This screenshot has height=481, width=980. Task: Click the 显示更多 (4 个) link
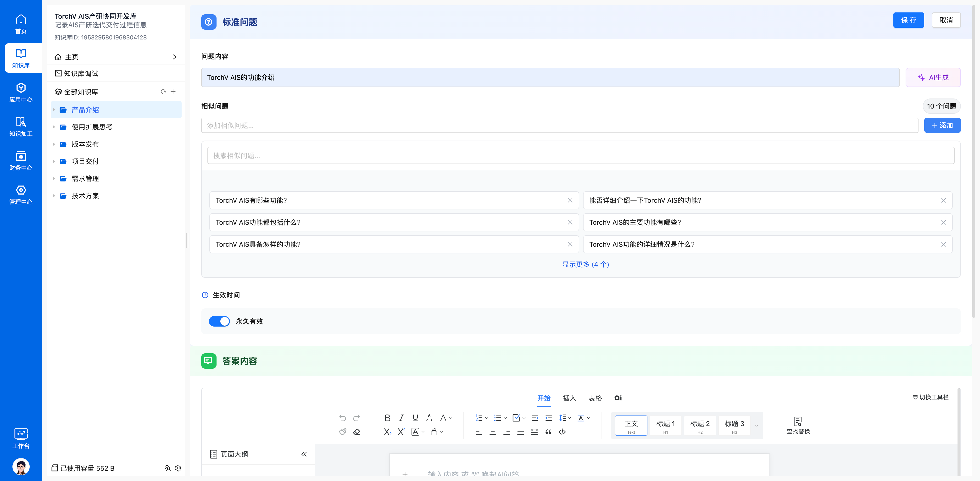click(585, 265)
